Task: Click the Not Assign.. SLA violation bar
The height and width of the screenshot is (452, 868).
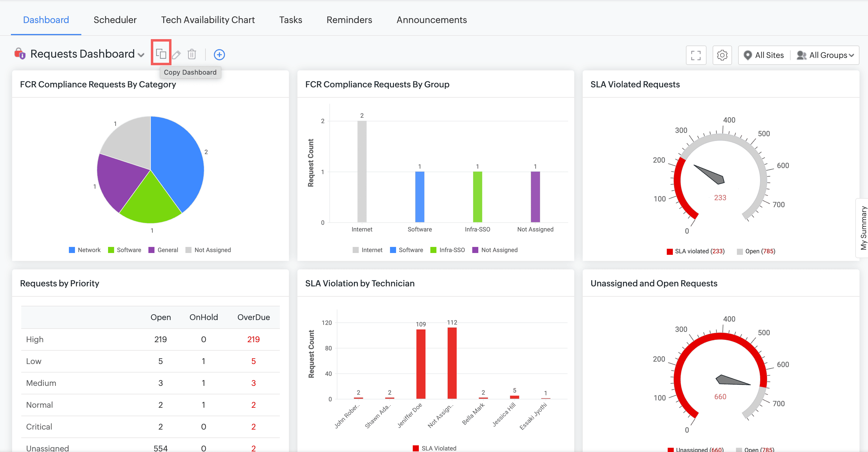Action: (452, 363)
